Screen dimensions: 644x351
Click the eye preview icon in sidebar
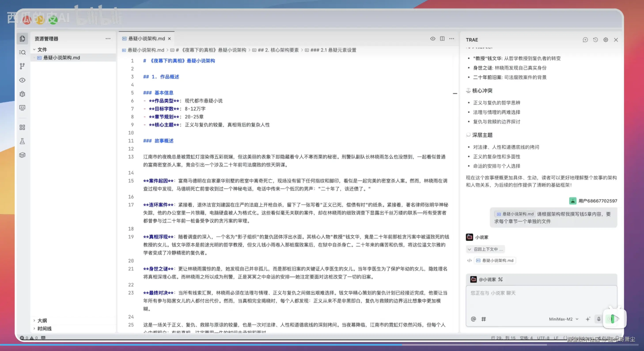tap(22, 80)
